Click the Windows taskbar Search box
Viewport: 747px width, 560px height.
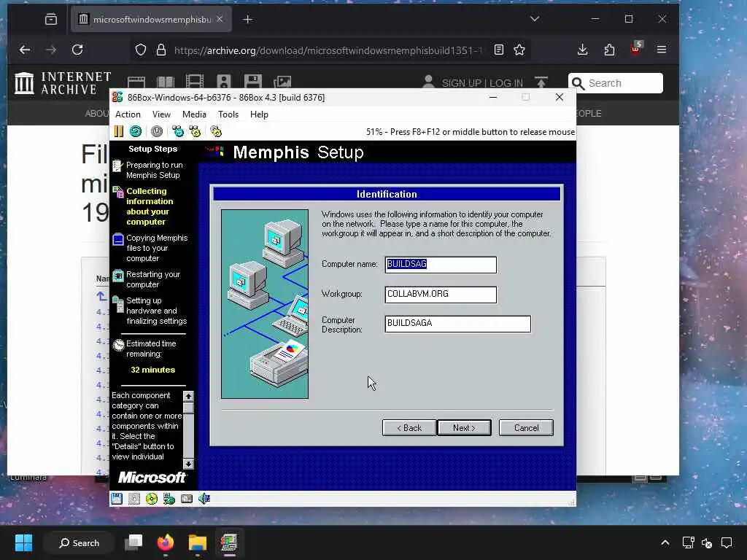[x=79, y=542]
